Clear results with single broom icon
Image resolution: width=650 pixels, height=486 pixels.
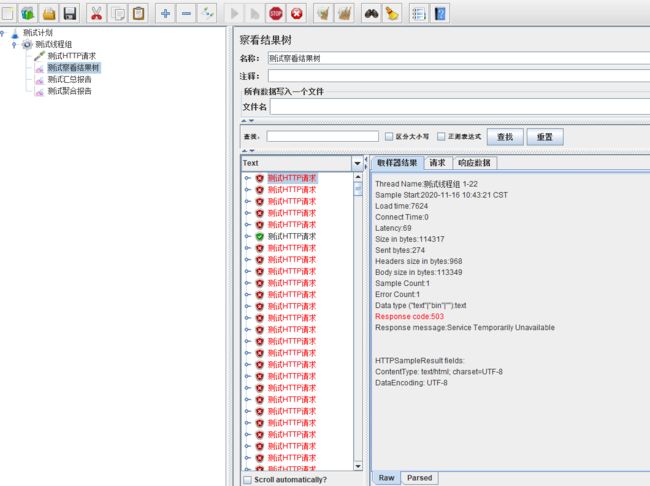323,14
